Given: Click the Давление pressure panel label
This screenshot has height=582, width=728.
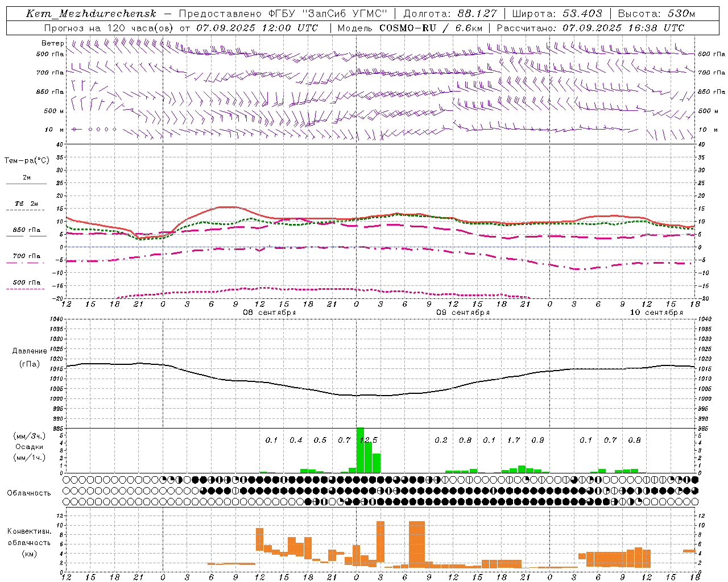Looking at the screenshot, I should [x=30, y=351].
